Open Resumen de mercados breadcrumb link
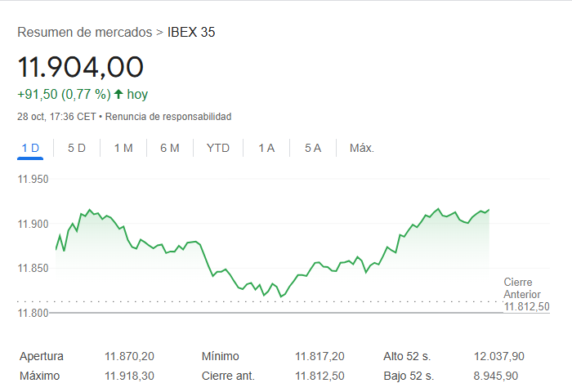Screen dimensions: 572x392 point(84,33)
